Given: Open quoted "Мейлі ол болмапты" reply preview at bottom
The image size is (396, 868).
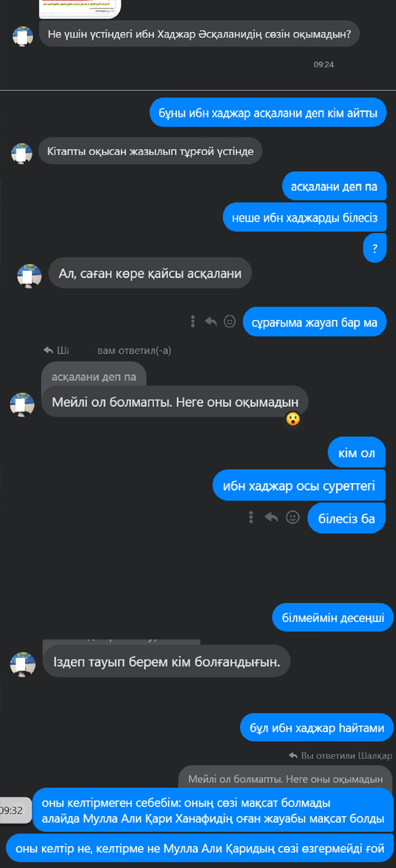Looking at the screenshot, I should [x=286, y=779].
